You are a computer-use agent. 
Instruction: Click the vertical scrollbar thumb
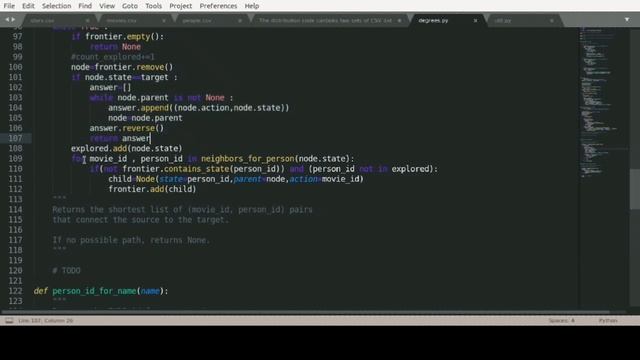(x=634, y=189)
